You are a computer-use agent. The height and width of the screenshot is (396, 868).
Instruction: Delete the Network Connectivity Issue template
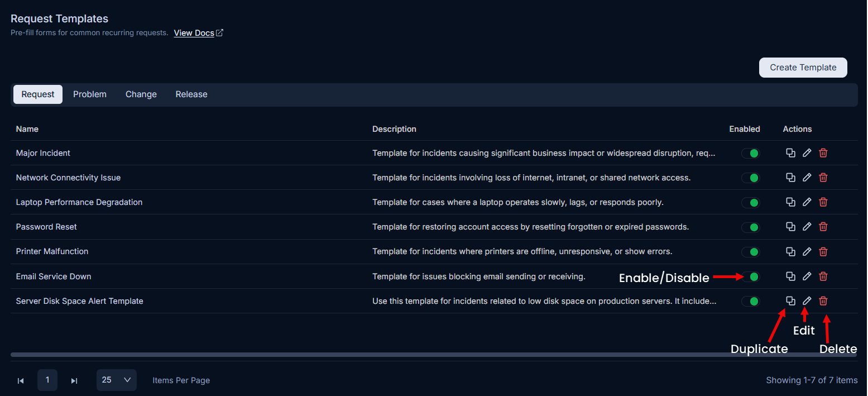(x=823, y=178)
